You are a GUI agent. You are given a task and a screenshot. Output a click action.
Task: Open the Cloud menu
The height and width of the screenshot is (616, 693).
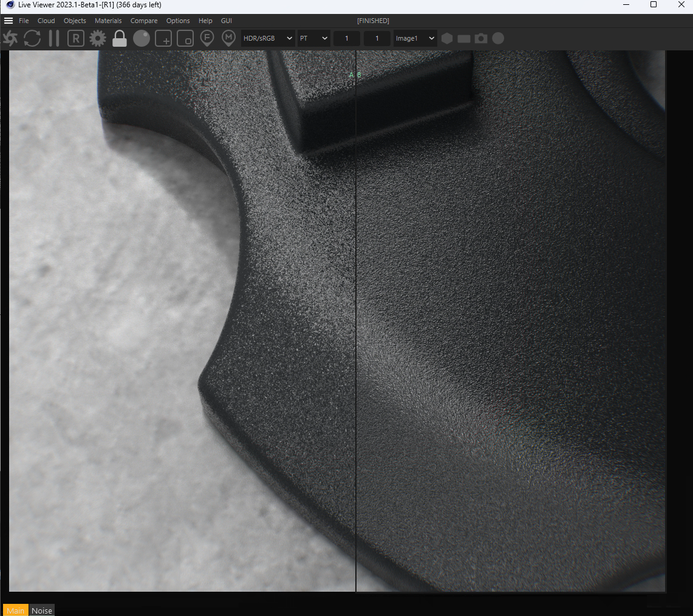click(x=46, y=21)
